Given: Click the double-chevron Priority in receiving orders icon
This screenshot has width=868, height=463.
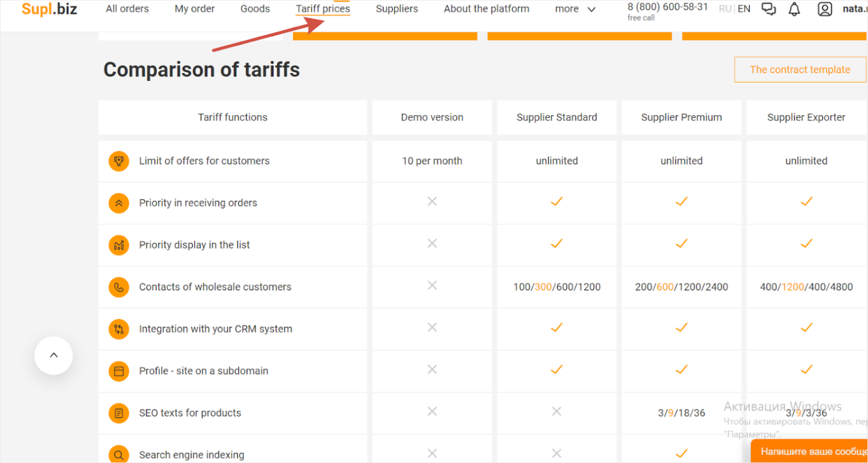Looking at the screenshot, I should pos(118,203).
